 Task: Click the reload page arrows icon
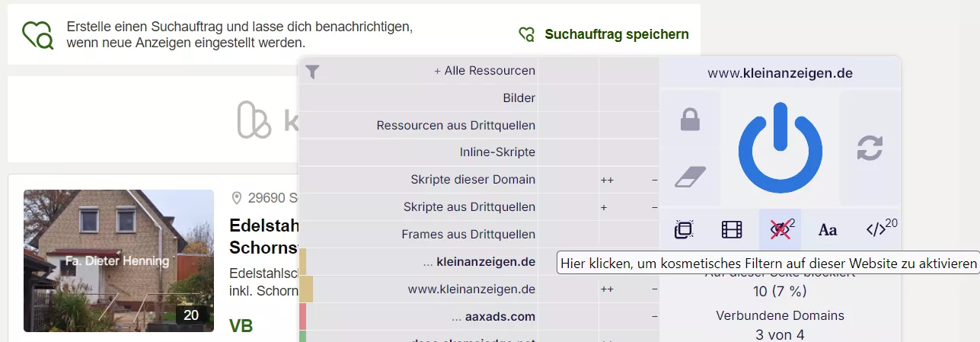pos(869,148)
